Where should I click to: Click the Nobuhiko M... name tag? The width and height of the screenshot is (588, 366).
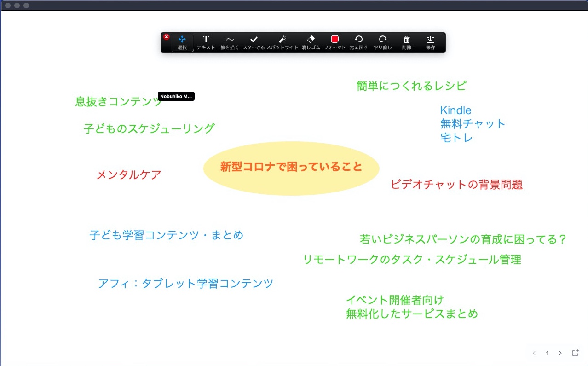click(176, 96)
